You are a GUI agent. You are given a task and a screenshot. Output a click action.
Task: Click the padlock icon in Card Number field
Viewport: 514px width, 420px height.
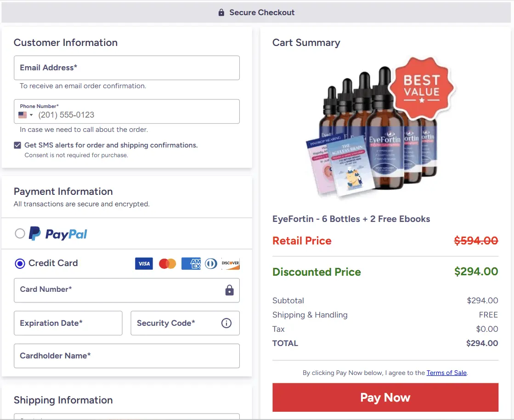coord(229,290)
